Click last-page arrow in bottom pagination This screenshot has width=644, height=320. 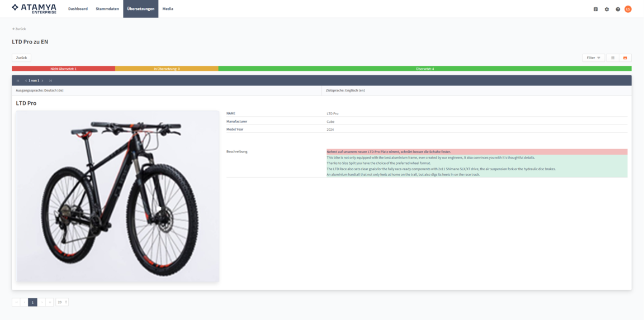tap(50, 302)
